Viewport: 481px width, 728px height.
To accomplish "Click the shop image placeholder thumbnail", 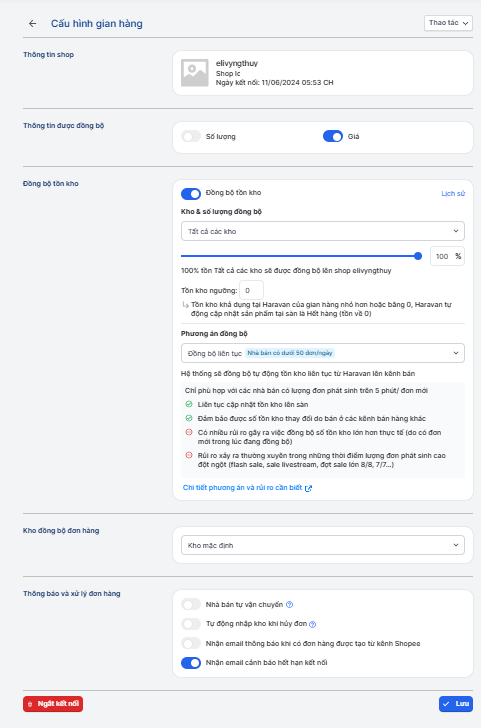I will tap(195, 73).
